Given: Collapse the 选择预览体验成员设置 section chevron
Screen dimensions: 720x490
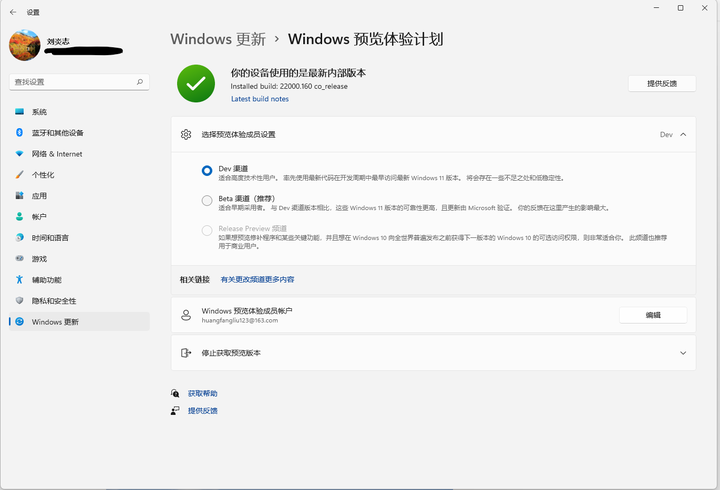Looking at the screenshot, I should click(683, 135).
